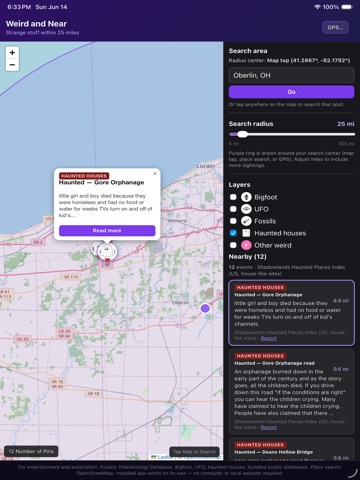Enable the Fossils layer checkbox
Screen dimensions: 360x480
point(233,221)
